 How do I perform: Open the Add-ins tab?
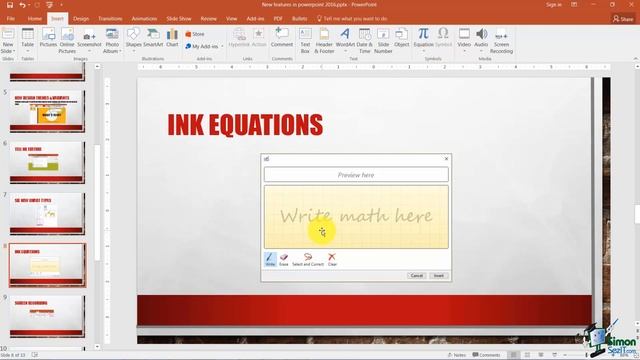[x=255, y=19]
